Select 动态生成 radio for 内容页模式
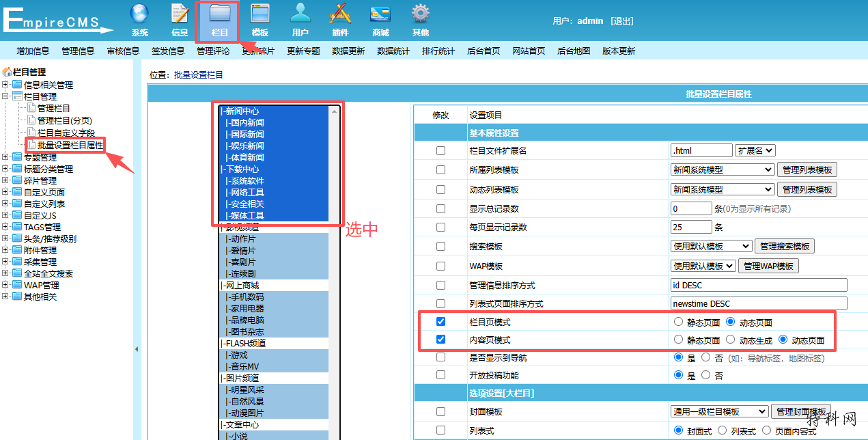This screenshot has height=440, width=868. click(731, 340)
